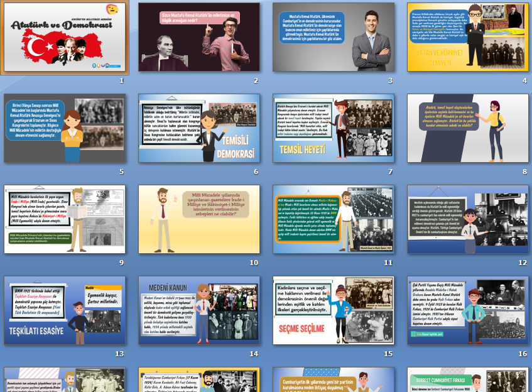
Task: Select slide 9 with man reading newspaper
Action: coord(64,219)
